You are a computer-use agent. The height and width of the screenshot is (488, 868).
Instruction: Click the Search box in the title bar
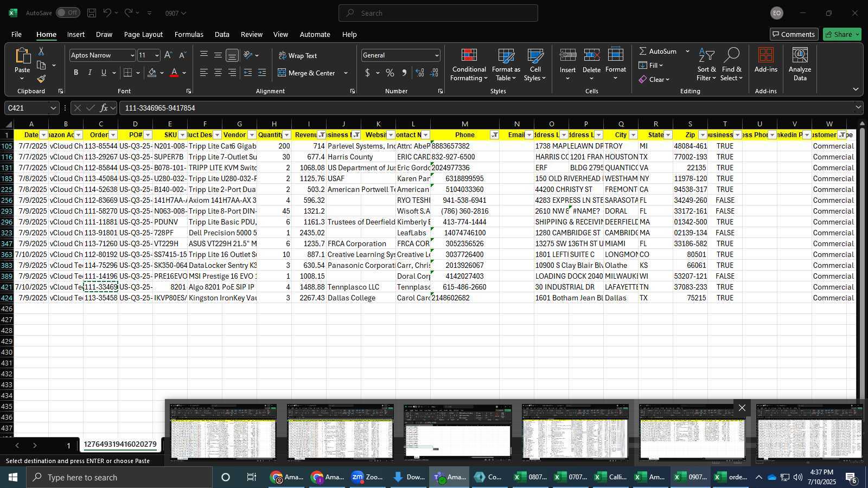(x=438, y=13)
